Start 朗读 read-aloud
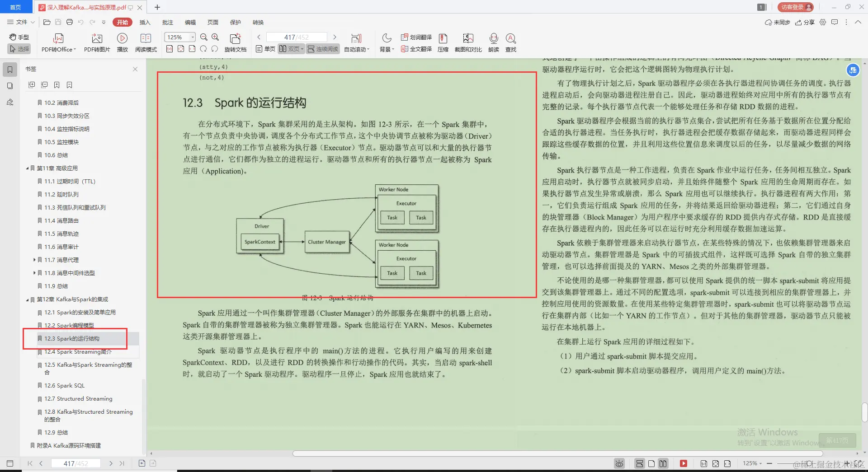 [x=493, y=42]
